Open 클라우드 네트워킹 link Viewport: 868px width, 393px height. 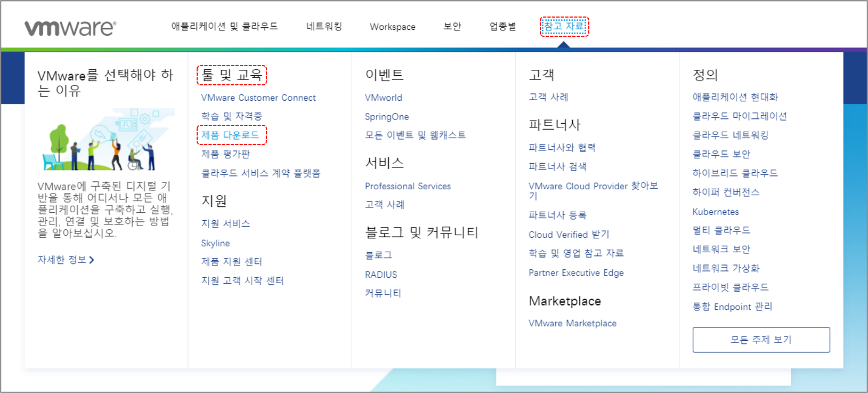click(x=731, y=135)
